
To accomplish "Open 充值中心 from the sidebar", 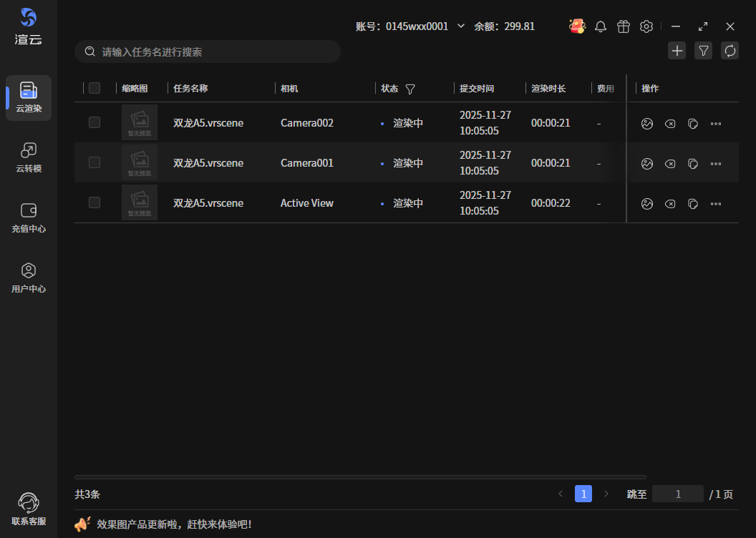I will tap(29, 217).
